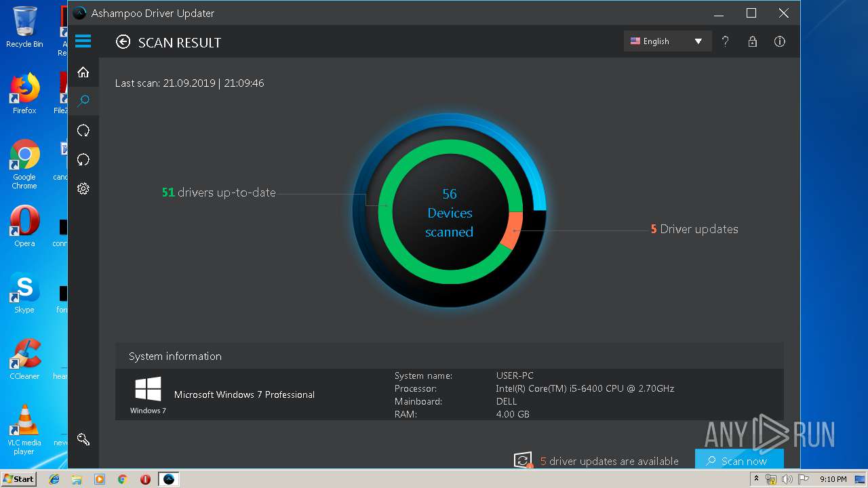
Task: Click the Last scan date text
Action: point(190,83)
